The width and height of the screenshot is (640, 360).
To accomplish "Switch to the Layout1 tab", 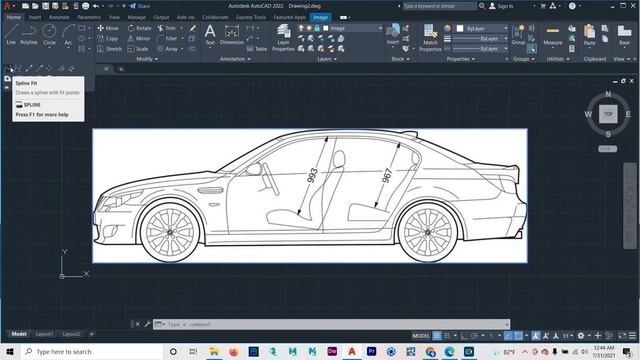I will tap(44, 334).
